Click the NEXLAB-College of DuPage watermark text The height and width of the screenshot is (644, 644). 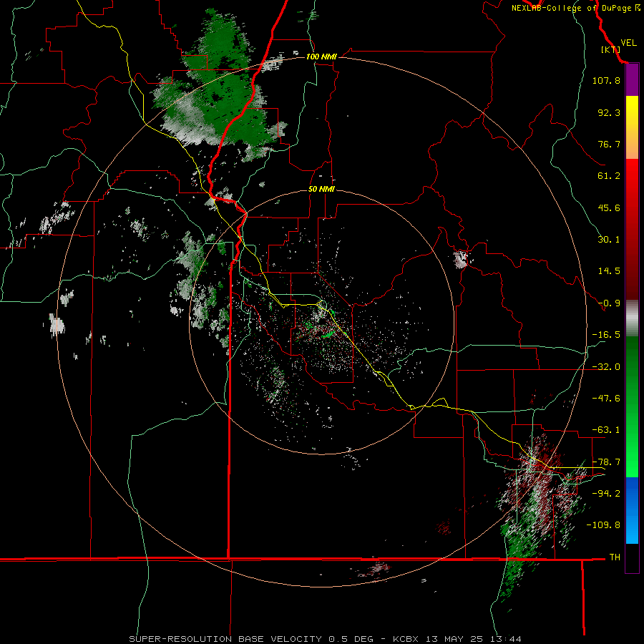click(575, 8)
